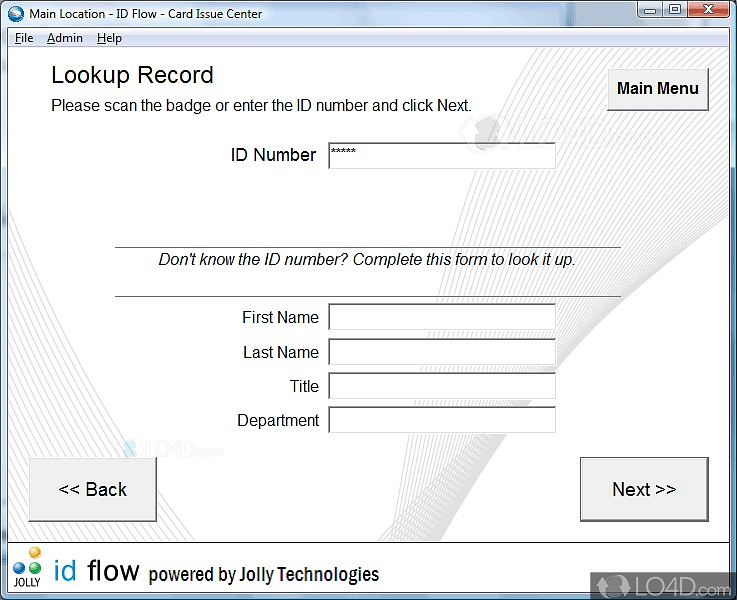Open the Admin menu
Viewport: 737px width, 600px height.
coord(65,38)
